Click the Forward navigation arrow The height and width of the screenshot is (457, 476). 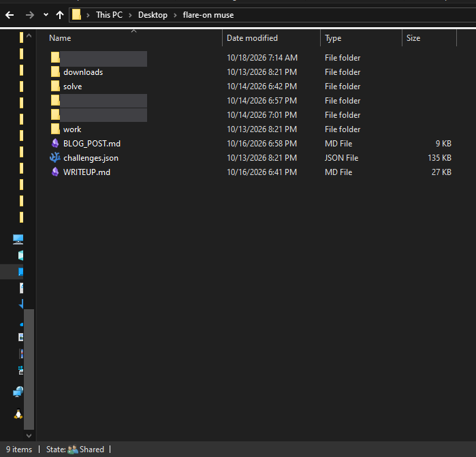click(30, 15)
